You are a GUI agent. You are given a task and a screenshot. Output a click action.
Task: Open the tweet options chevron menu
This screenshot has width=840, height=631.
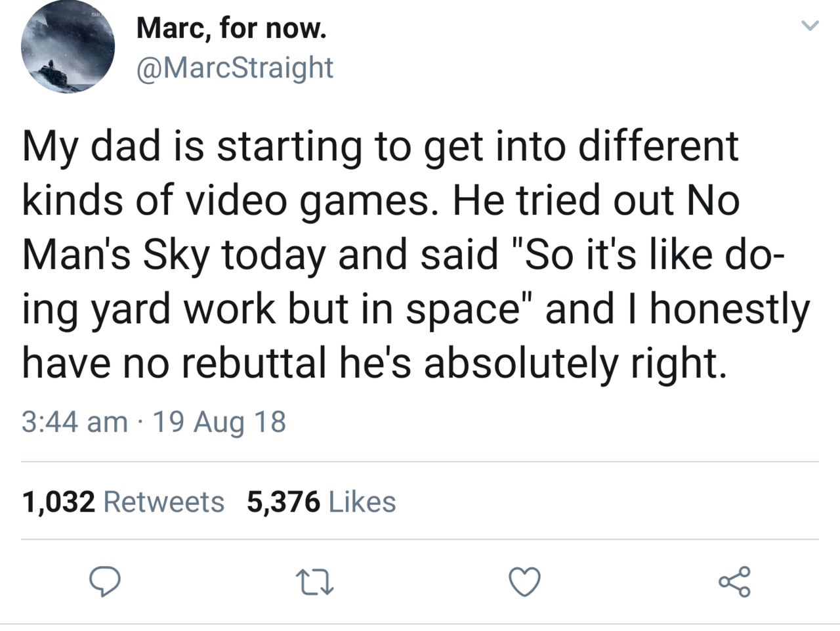(x=810, y=26)
